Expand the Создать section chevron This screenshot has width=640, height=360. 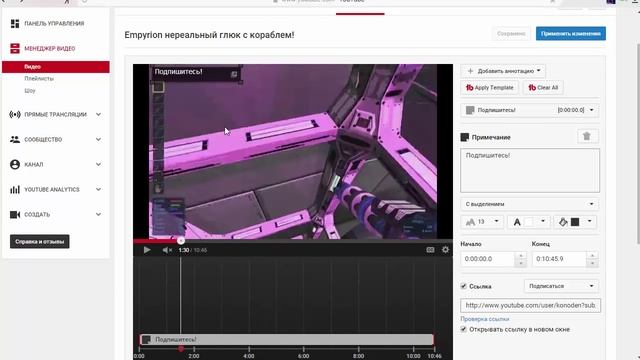pos(98,214)
